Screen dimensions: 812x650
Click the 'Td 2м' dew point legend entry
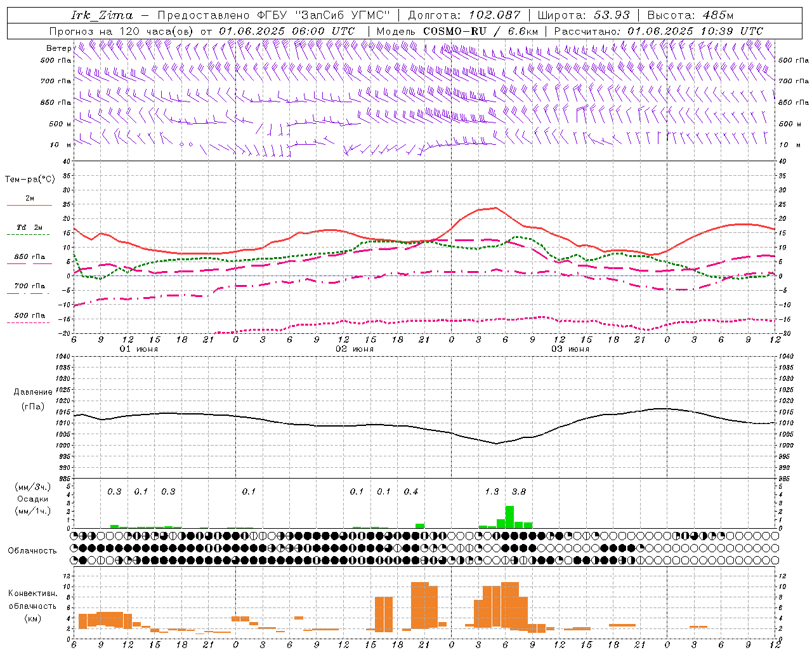(x=29, y=227)
